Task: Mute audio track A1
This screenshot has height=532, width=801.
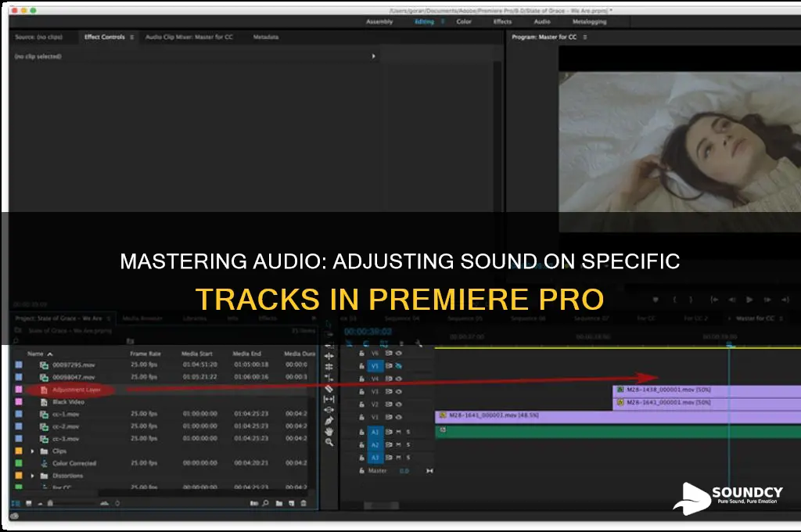Action: 398,432
